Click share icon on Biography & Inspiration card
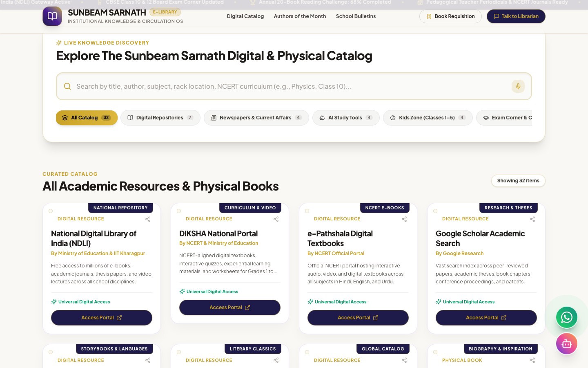This screenshot has height=368, width=588. (532, 360)
